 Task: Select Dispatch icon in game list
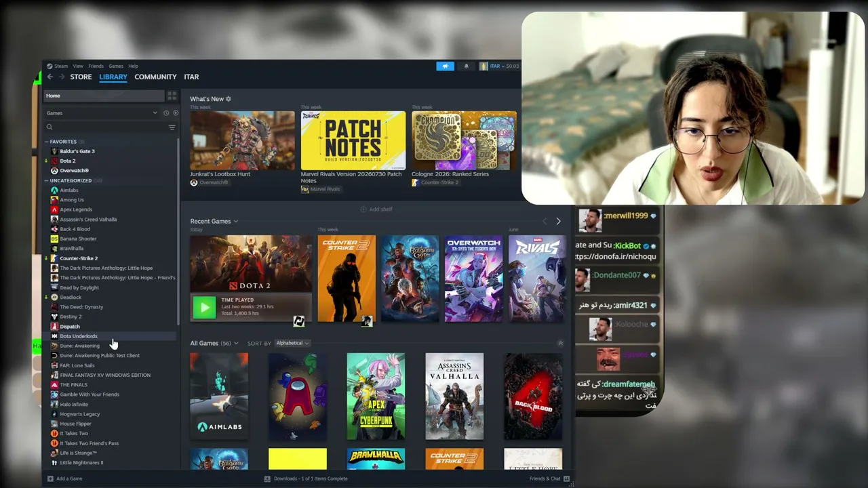click(54, 327)
